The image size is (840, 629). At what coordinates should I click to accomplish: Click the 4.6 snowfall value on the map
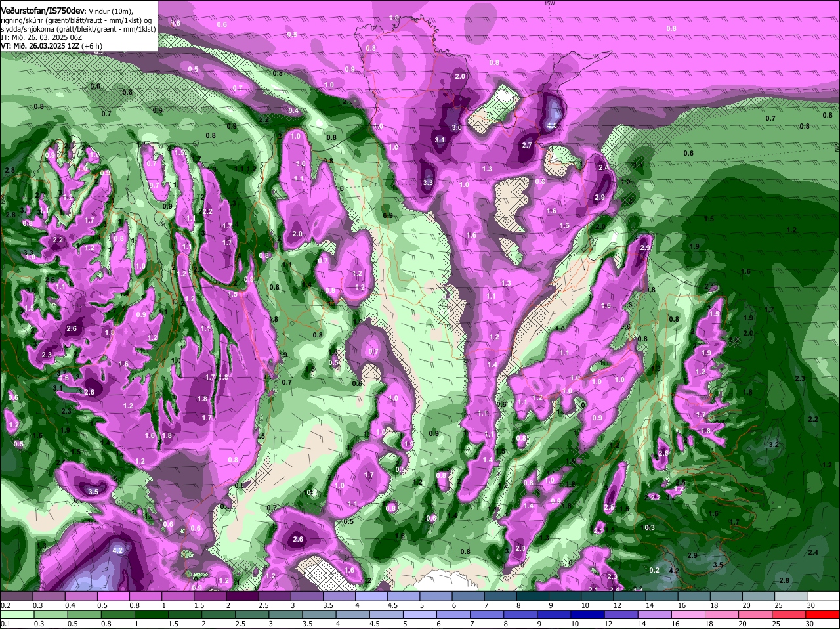tap(552, 125)
